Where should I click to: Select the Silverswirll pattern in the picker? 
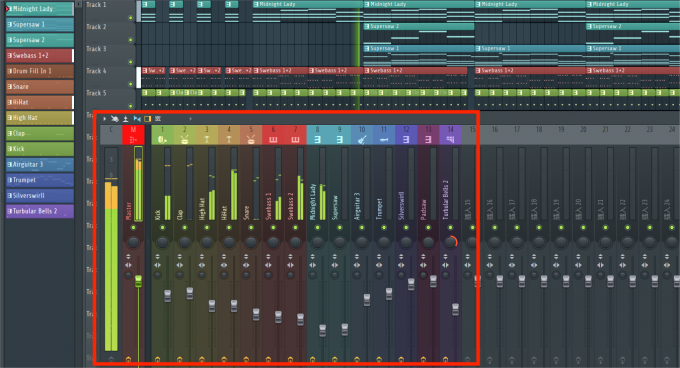(x=40, y=195)
